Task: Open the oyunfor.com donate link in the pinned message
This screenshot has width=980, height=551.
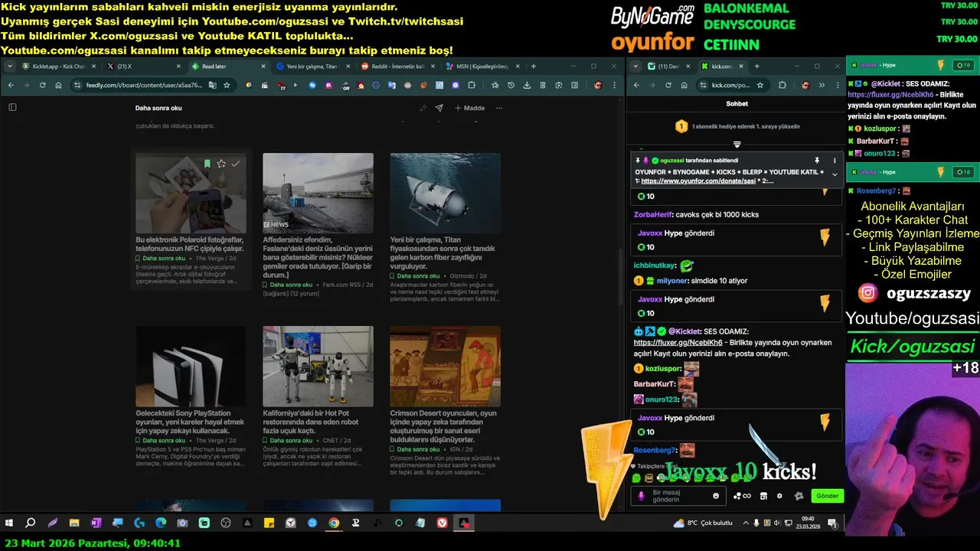Action: tap(698, 181)
